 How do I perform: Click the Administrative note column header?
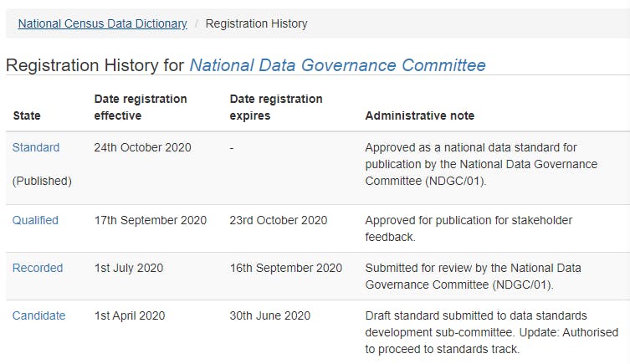(420, 115)
